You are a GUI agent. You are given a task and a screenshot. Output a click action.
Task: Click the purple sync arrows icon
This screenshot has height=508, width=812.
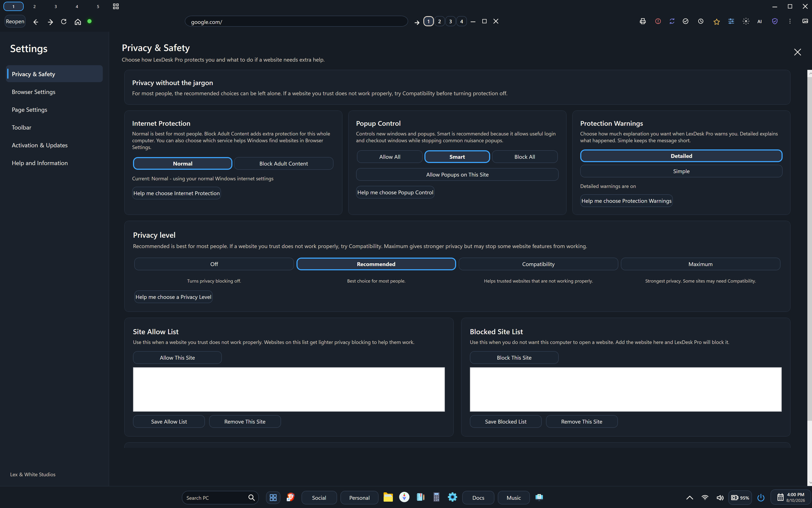click(672, 21)
